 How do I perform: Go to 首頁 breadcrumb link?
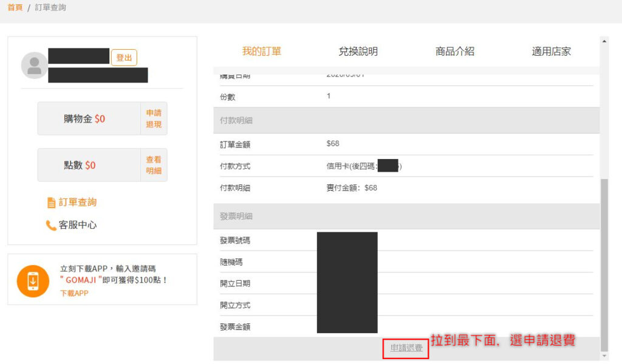point(16,8)
